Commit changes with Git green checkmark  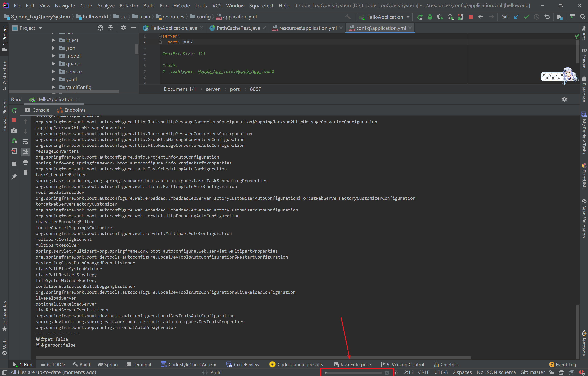pyautogui.click(x=526, y=17)
